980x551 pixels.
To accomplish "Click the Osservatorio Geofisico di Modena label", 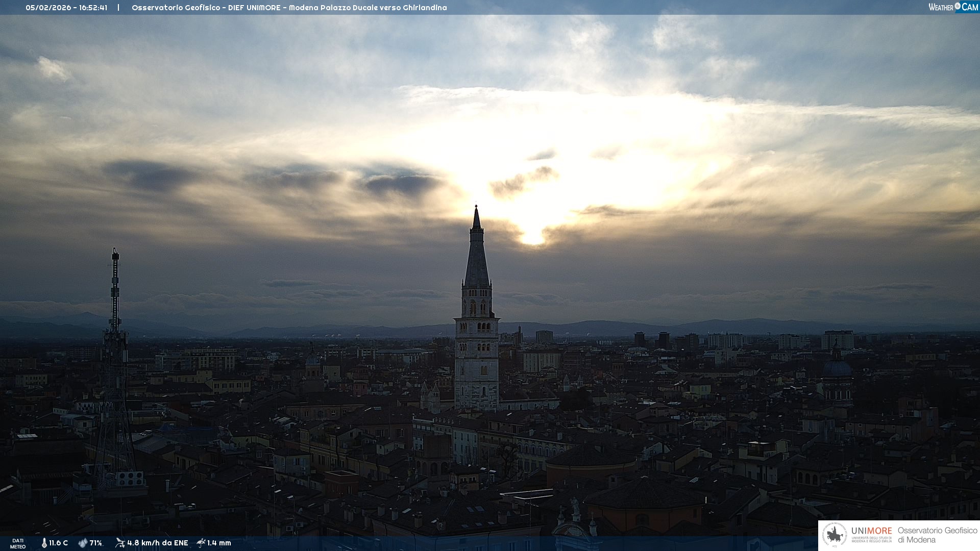I will point(937,535).
